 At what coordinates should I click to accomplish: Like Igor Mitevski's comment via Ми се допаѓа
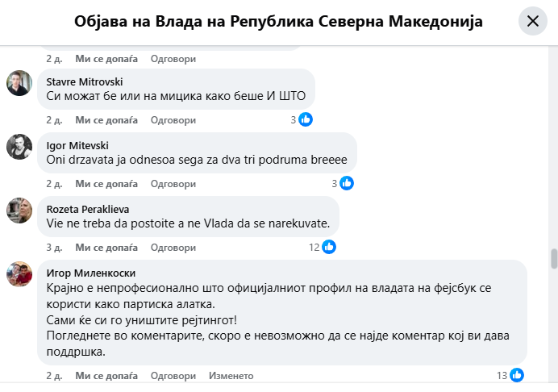(x=106, y=184)
